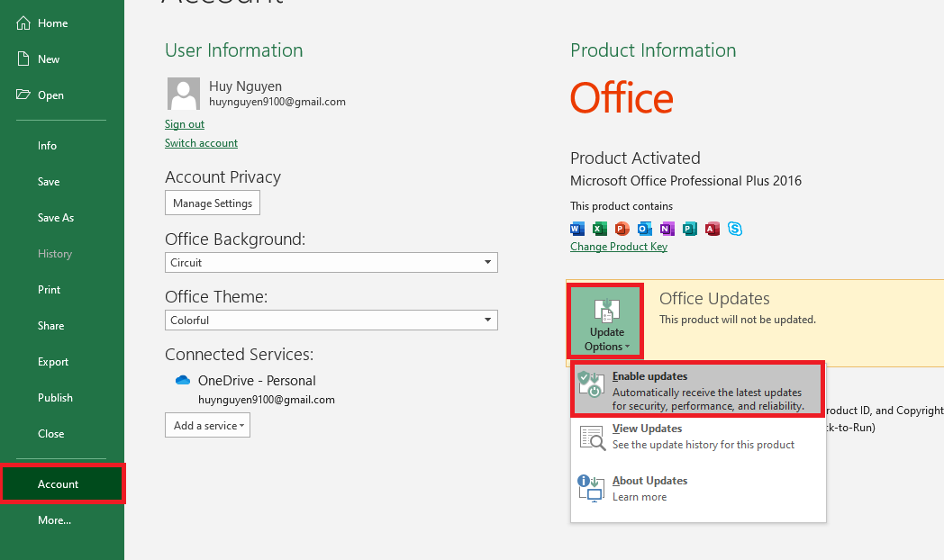The height and width of the screenshot is (560, 944).
Task: Click the user profile avatar picture
Action: pyautogui.click(x=184, y=94)
